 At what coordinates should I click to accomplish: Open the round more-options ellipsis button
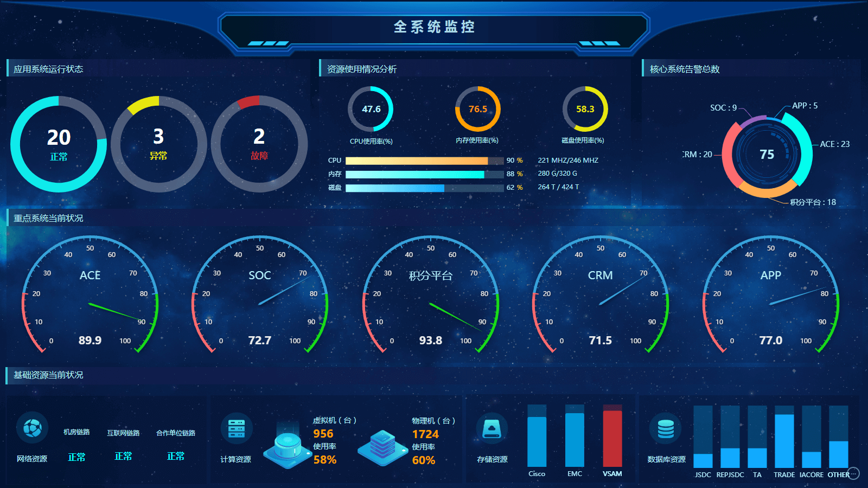click(853, 473)
